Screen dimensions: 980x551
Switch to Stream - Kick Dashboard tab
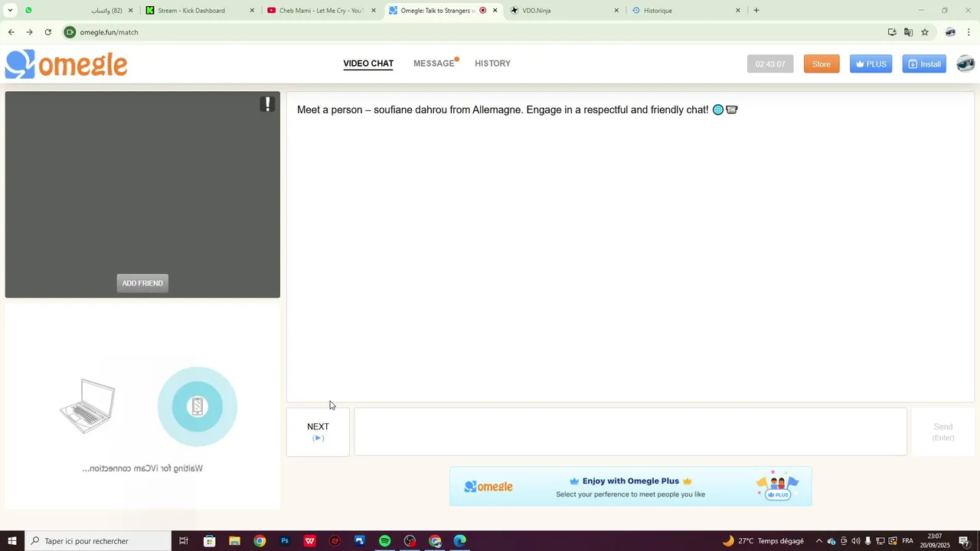coord(201,11)
